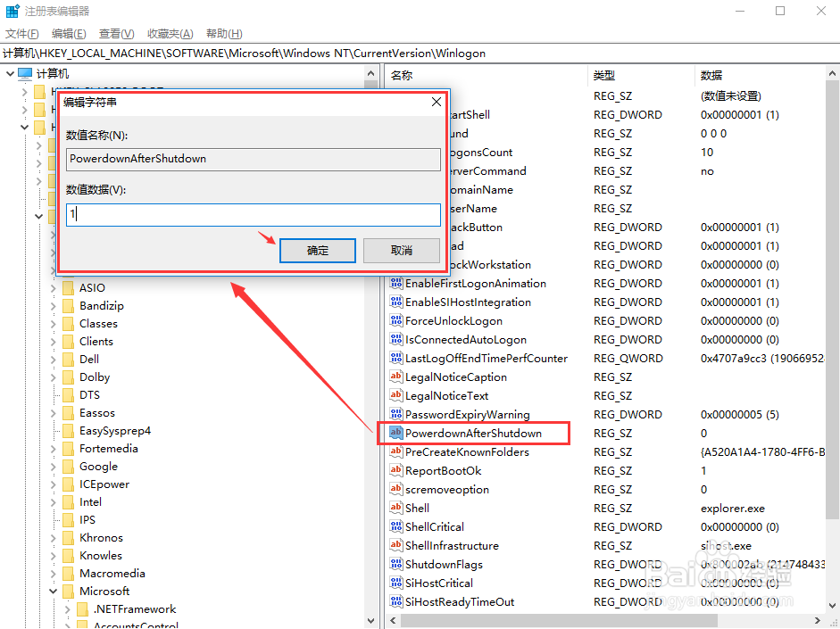Click the computer icon beside 计算机
Screen dimensions: 840x629
click(x=27, y=73)
